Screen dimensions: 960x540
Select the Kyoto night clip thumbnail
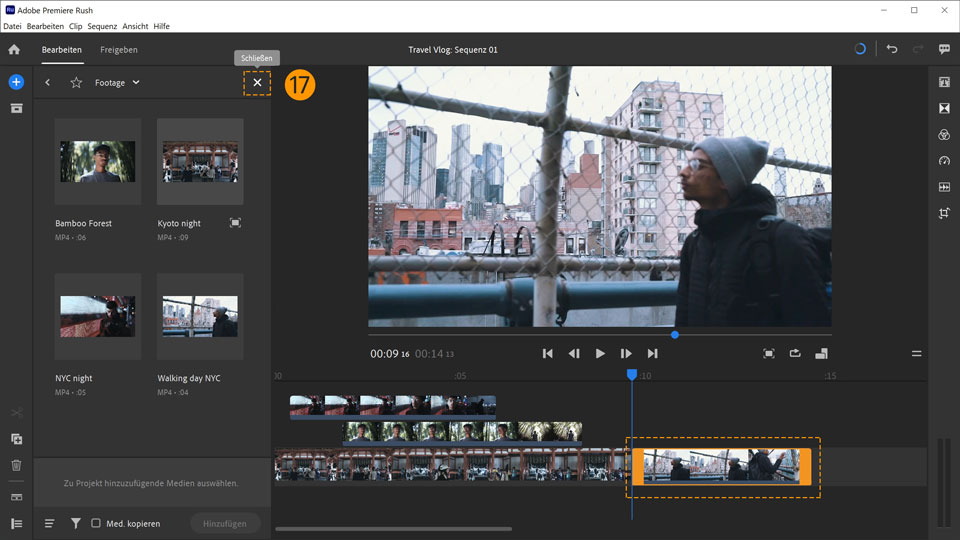click(200, 162)
